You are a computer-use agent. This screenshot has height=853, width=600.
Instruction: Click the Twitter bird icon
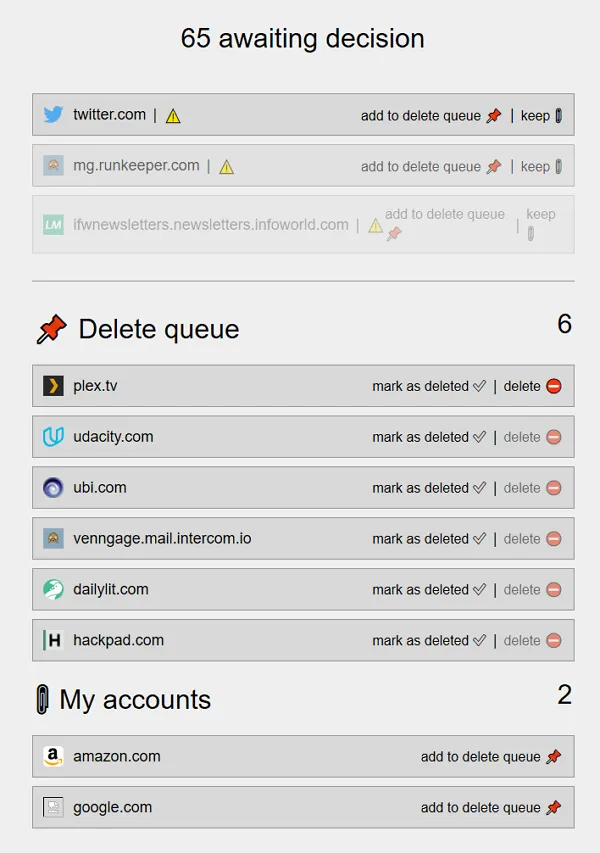(x=53, y=115)
